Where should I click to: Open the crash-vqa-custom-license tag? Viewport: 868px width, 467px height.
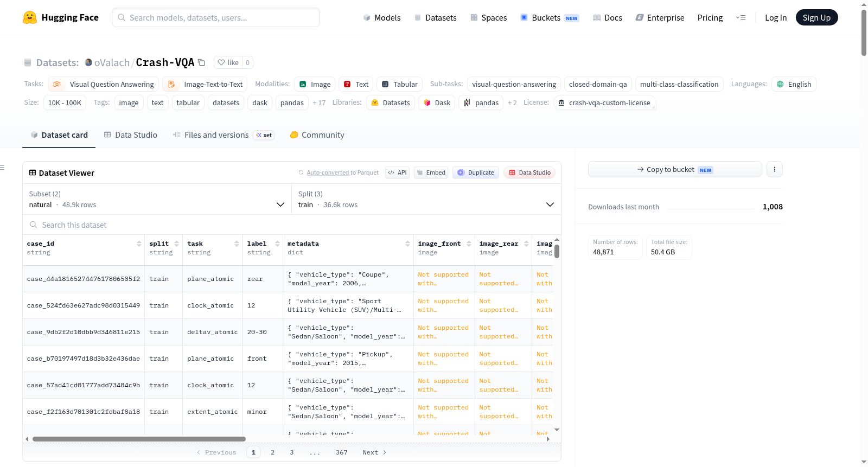click(604, 103)
